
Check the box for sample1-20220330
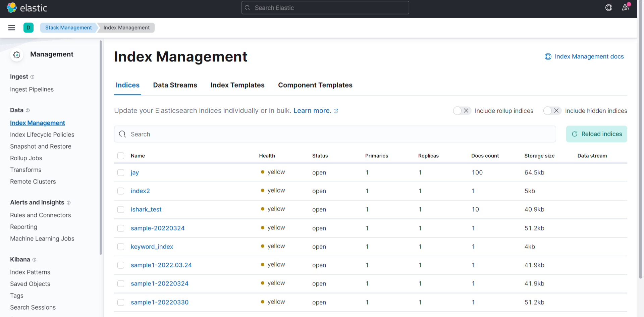(x=121, y=302)
